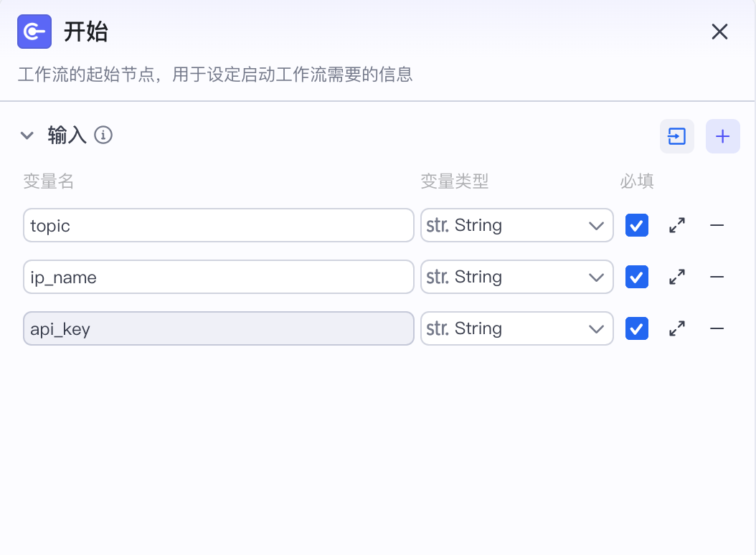The width and height of the screenshot is (756, 555).
Task: Add a new input variable with the plus button
Action: pyautogui.click(x=722, y=136)
